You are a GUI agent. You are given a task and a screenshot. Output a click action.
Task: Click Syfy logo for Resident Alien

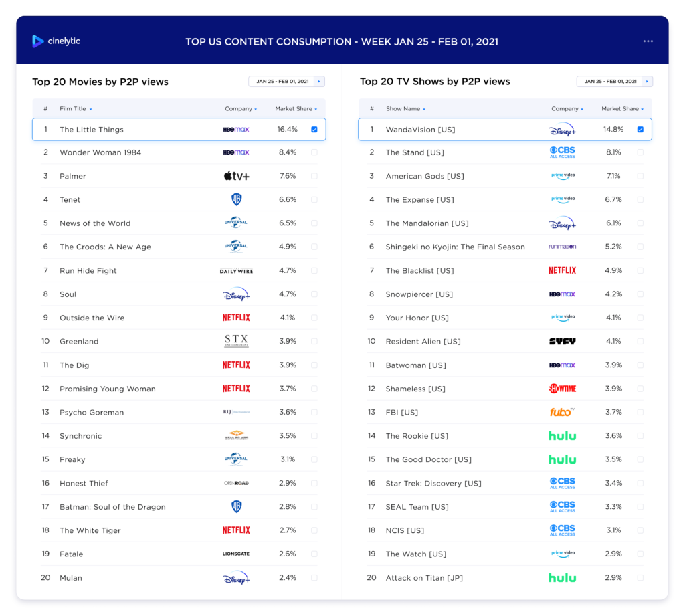562,341
